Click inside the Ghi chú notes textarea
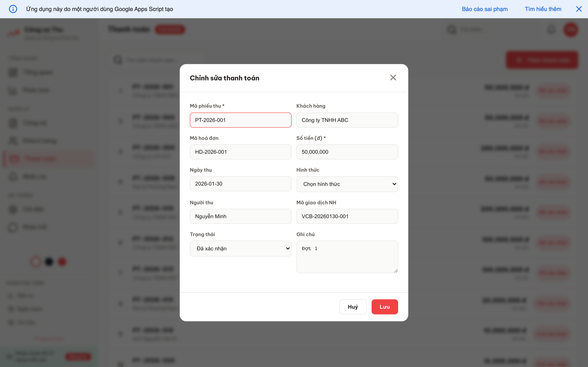Screen dimensions: 588x367 (x=347, y=257)
